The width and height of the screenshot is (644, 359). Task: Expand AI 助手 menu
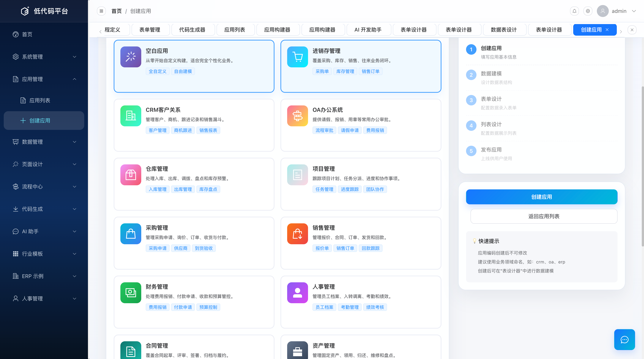[x=44, y=232]
